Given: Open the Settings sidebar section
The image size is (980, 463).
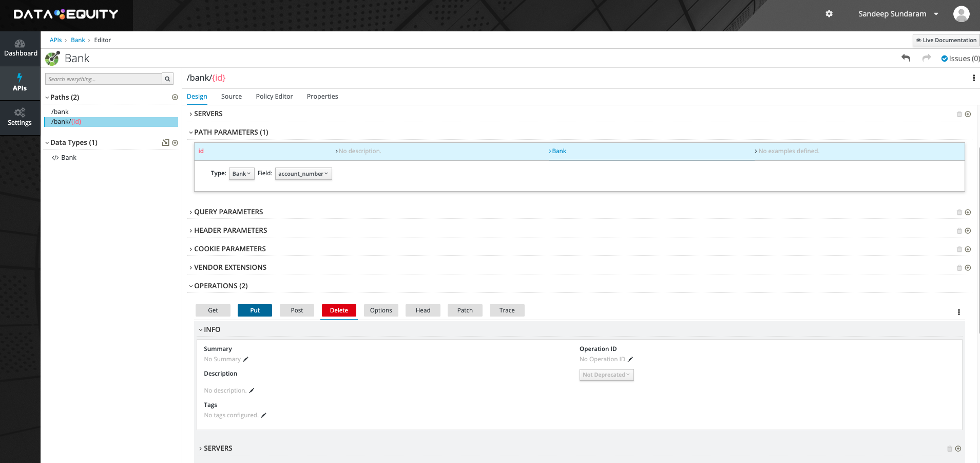Looking at the screenshot, I should click(20, 118).
